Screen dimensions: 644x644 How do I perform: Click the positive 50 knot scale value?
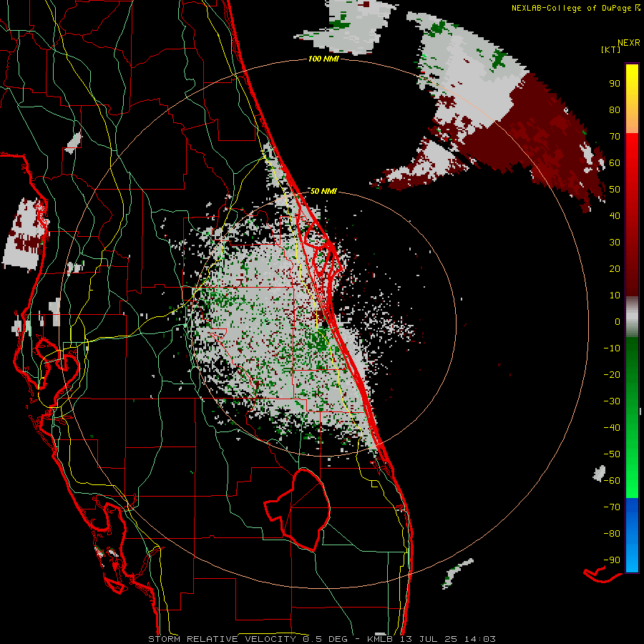pos(615,190)
